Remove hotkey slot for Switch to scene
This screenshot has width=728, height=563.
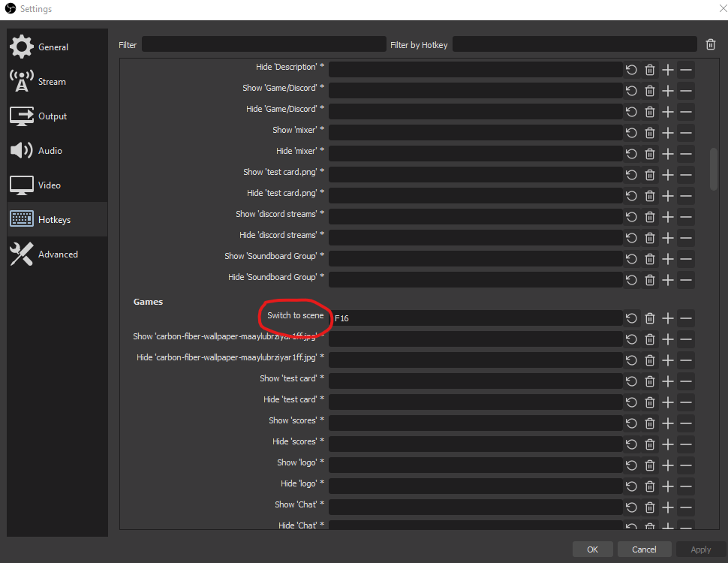coord(686,318)
